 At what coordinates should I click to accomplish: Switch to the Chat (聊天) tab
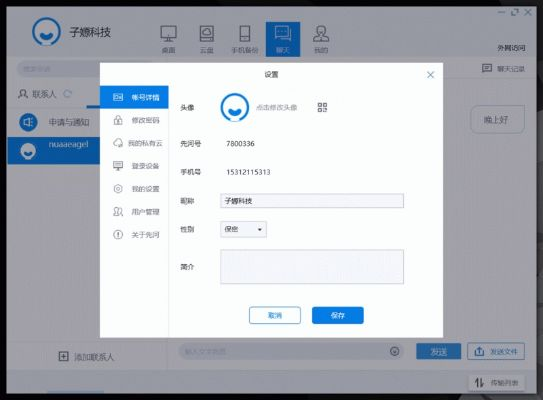coord(283,39)
